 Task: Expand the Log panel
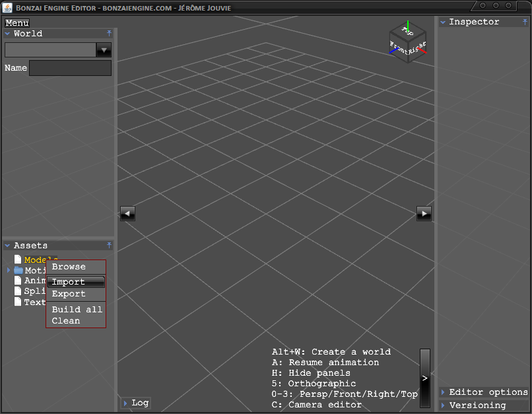(135, 403)
